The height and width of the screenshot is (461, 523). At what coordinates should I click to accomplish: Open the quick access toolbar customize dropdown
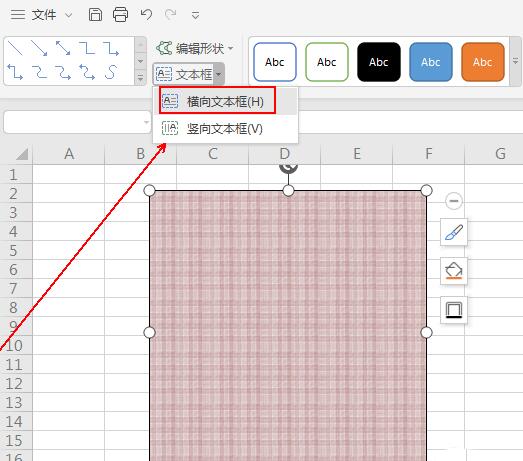(195, 15)
